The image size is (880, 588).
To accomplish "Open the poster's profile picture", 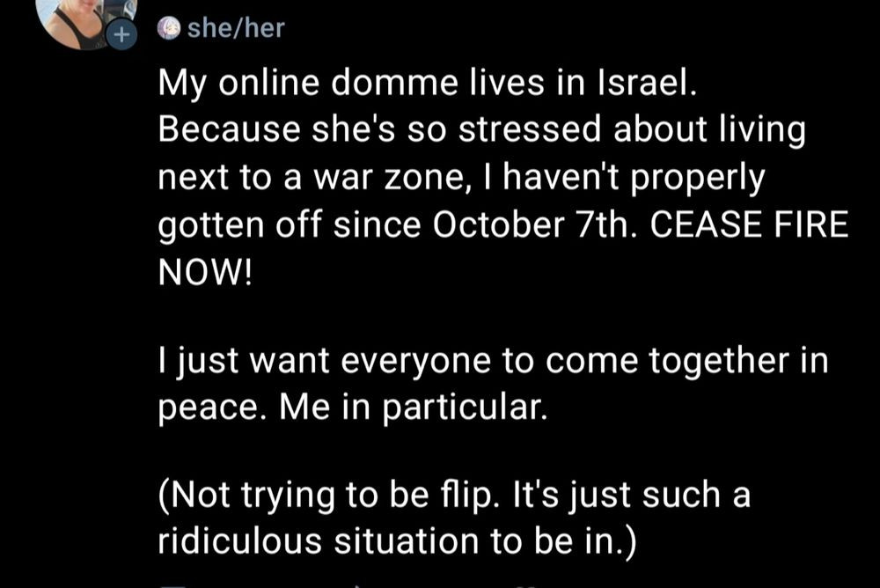I will point(85,19).
